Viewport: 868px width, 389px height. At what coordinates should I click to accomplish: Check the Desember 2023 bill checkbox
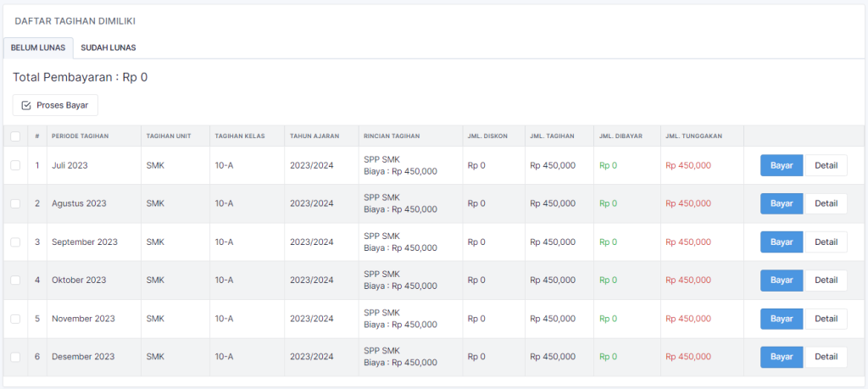(15, 357)
